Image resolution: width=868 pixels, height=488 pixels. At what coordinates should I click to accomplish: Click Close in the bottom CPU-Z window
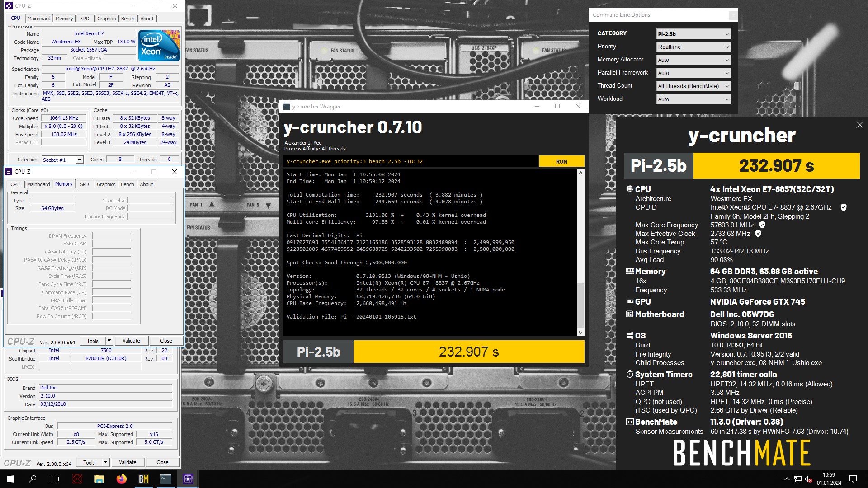162,462
